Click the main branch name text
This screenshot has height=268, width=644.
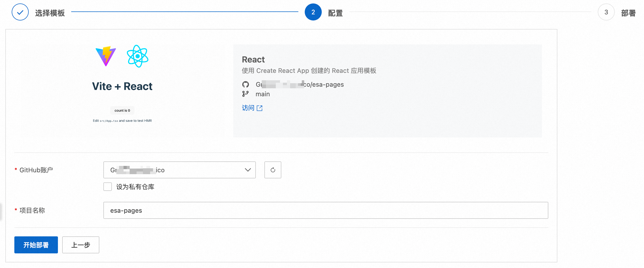click(262, 94)
